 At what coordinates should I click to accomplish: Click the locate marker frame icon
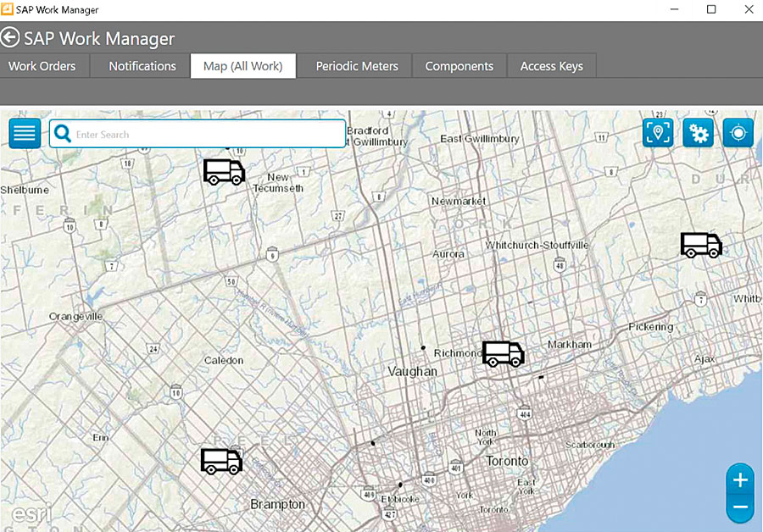[x=658, y=133]
